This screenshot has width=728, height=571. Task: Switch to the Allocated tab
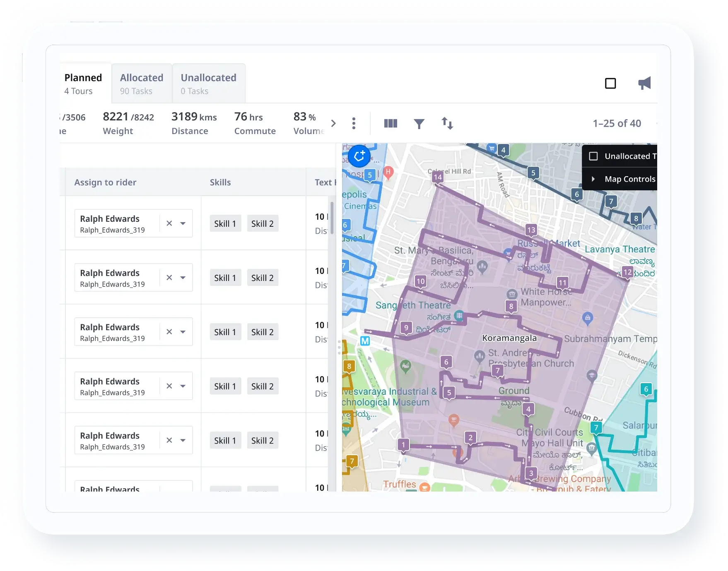pos(142,83)
